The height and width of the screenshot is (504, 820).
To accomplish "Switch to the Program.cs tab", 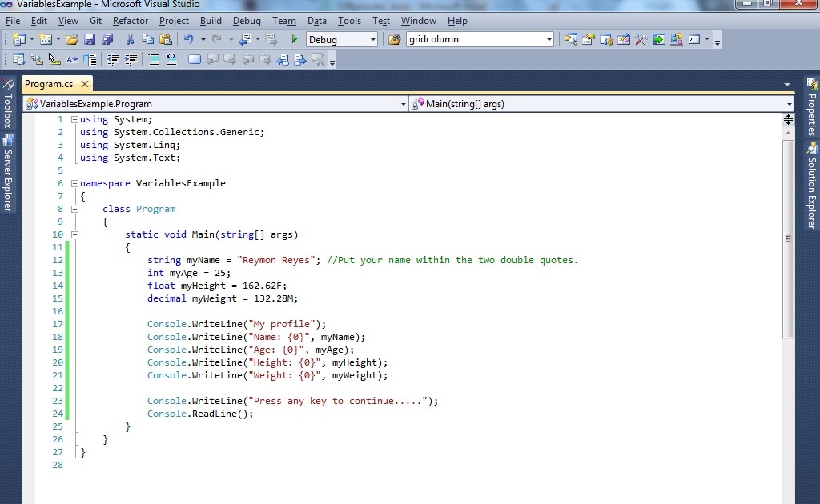I will pyautogui.click(x=50, y=83).
